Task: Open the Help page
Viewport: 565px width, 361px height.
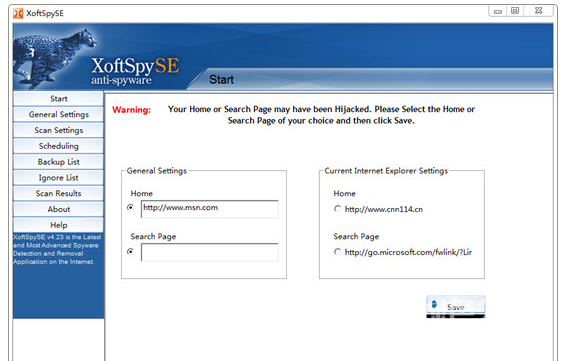Action: pyautogui.click(x=58, y=225)
